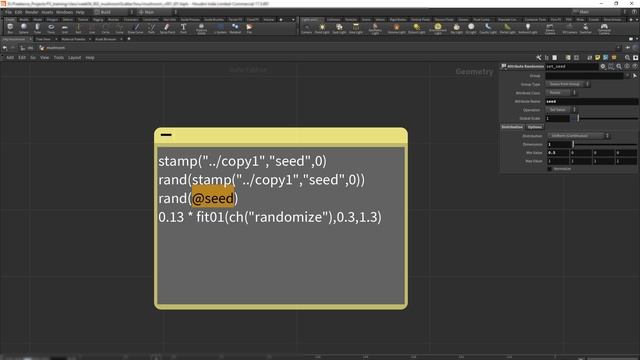Open the Render menu
640x360 pixels.
click(x=31, y=12)
